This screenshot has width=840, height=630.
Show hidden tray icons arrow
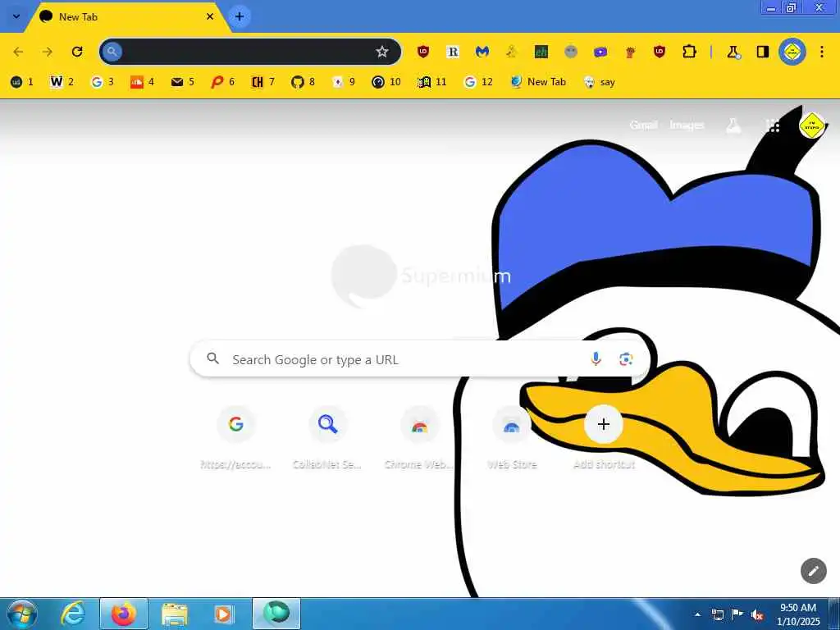click(x=697, y=614)
